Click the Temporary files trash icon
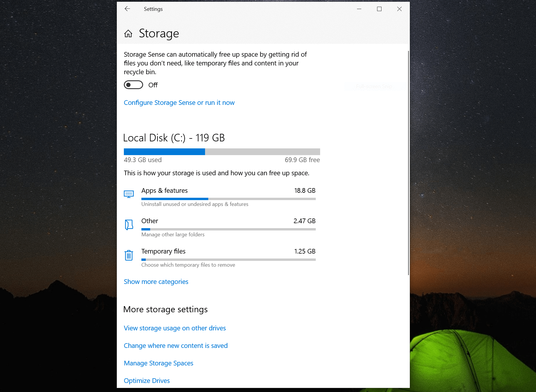536x392 pixels. coord(129,255)
